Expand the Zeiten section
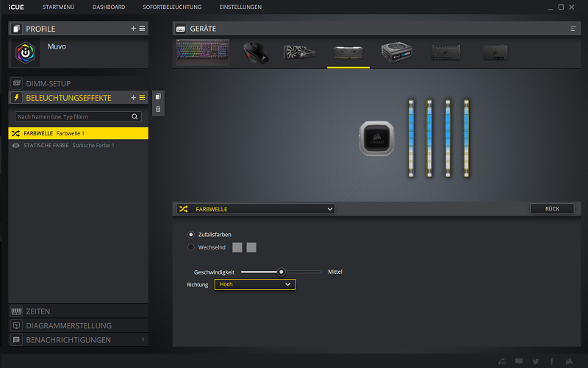588x368 pixels. (78, 311)
